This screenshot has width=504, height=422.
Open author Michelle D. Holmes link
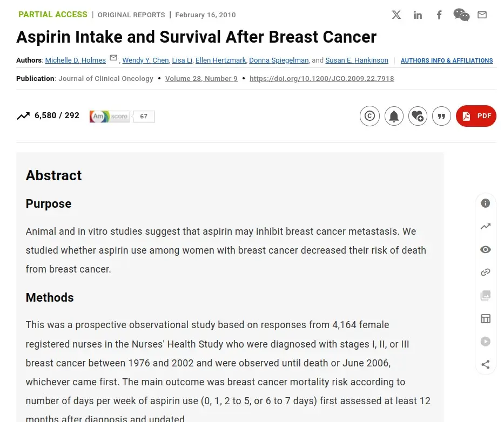point(75,60)
